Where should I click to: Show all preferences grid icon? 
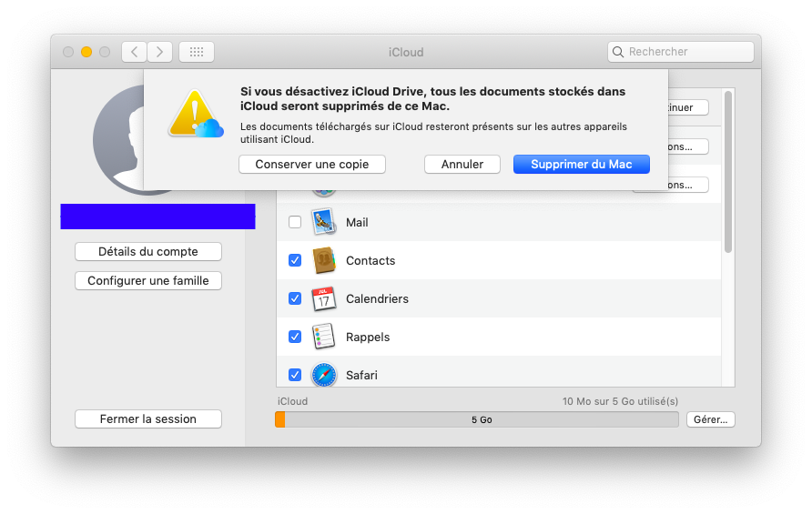coord(197,52)
